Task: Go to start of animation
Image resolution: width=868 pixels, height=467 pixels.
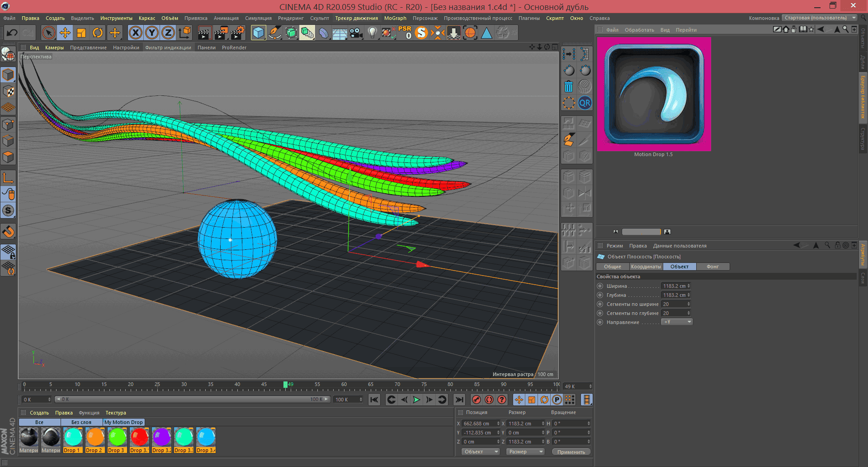Action: click(374, 400)
